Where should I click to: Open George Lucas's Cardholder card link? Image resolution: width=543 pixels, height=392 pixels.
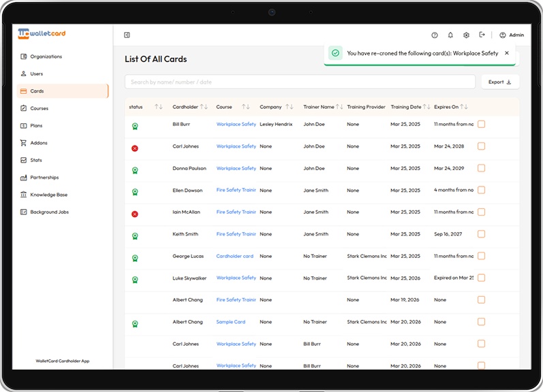(x=235, y=256)
